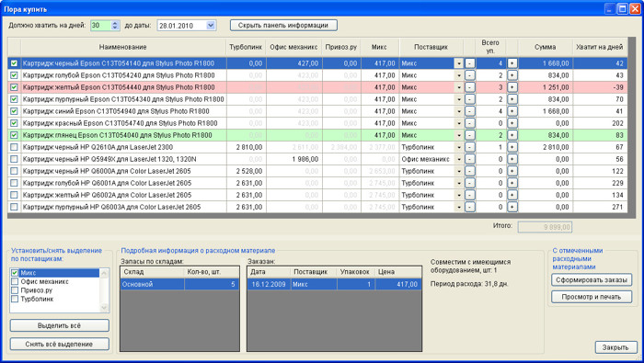Decrease packages for black Epson C13T054140 row
The image size is (644, 363).
[470, 63]
